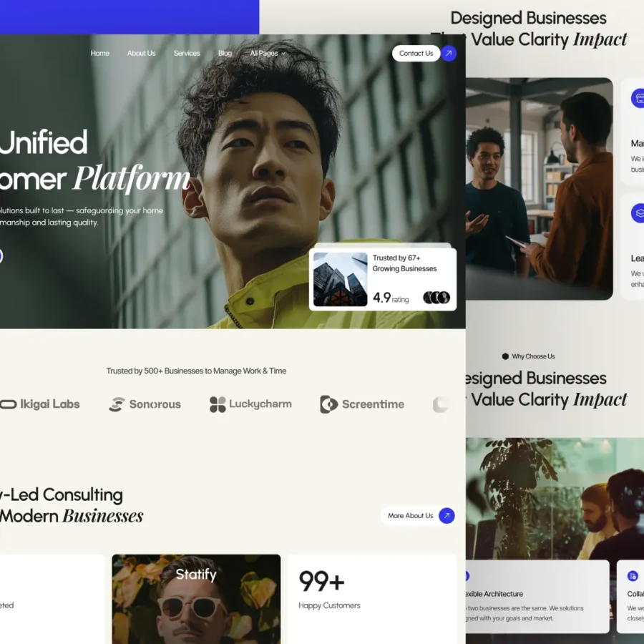Open the Home nav link
The height and width of the screenshot is (644, 644).
click(x=99, y=54)
